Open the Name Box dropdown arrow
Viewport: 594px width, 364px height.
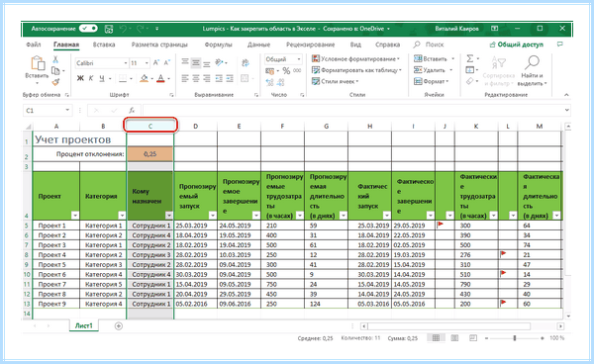pyautogui.click(x=67, y=110)
